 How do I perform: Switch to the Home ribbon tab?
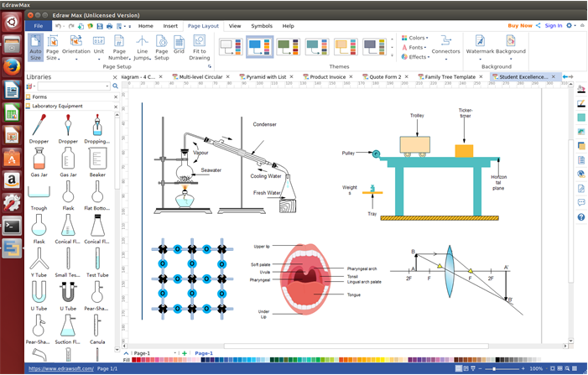145,26
